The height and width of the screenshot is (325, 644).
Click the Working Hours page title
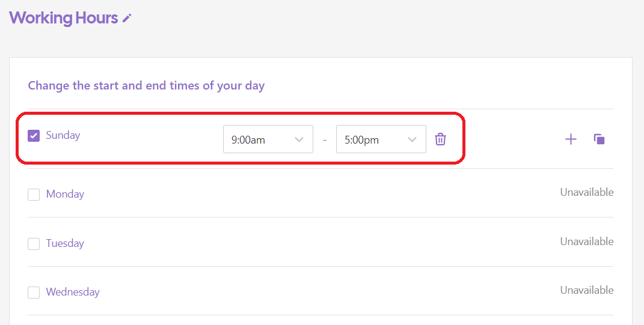[x=63, y=18]
